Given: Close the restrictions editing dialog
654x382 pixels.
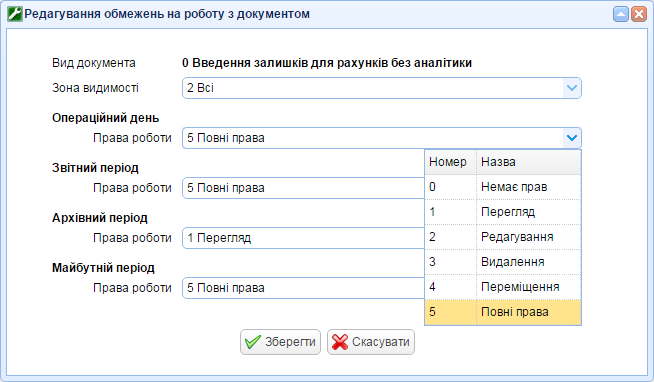Looking at the screenshot, I should [639, 14].
